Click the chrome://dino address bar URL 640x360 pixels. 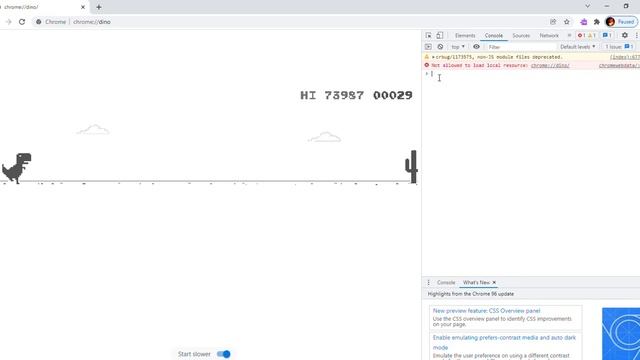(92, 22)
